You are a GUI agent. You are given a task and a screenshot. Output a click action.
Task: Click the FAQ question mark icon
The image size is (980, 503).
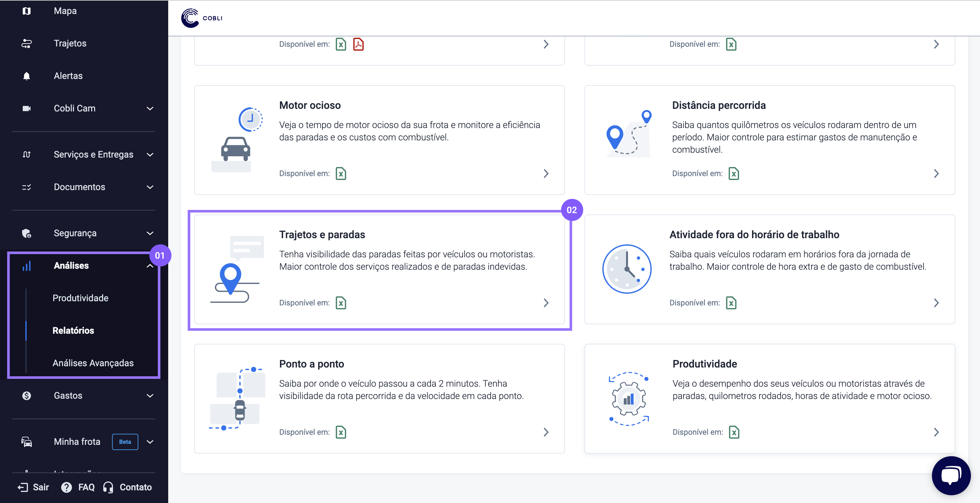(x=66, y=487)
